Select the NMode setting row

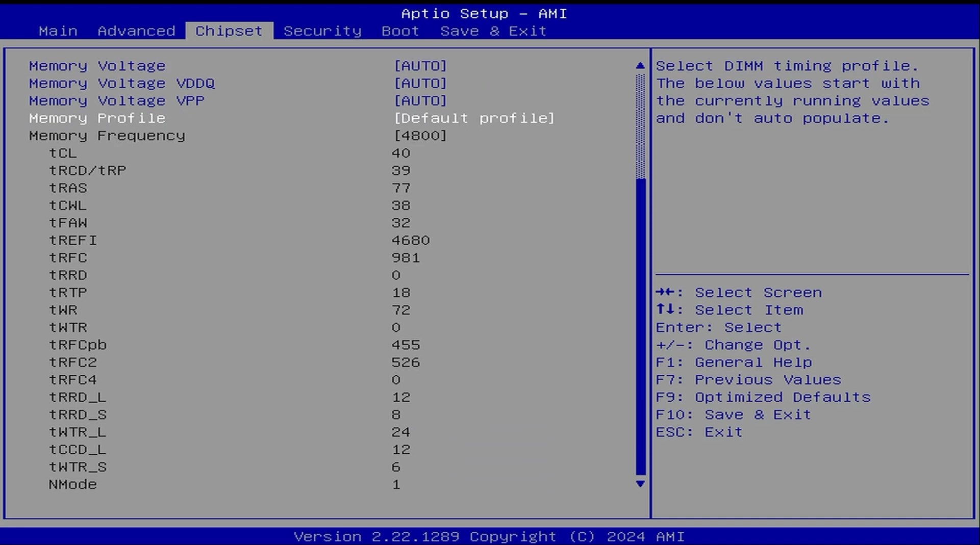pos(73,484)
